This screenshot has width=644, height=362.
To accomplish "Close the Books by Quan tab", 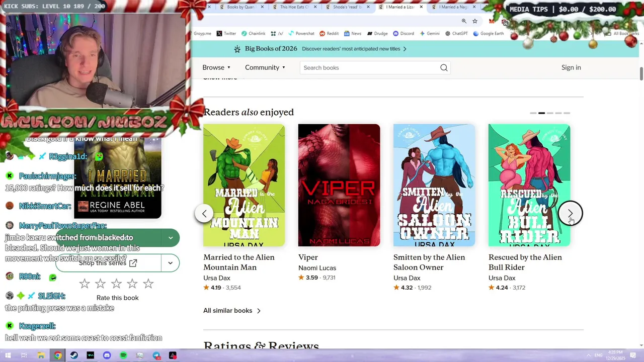I will coord(262,7).
